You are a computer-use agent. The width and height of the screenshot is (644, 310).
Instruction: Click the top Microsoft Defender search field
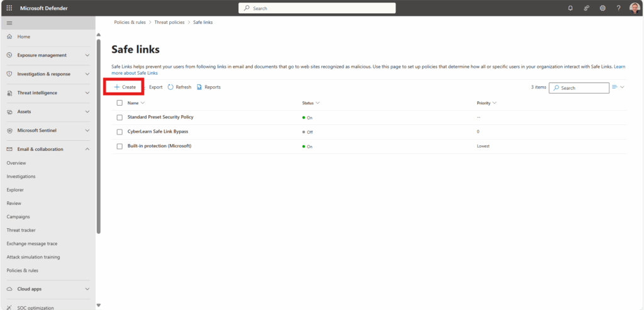(x=317, y=8)
